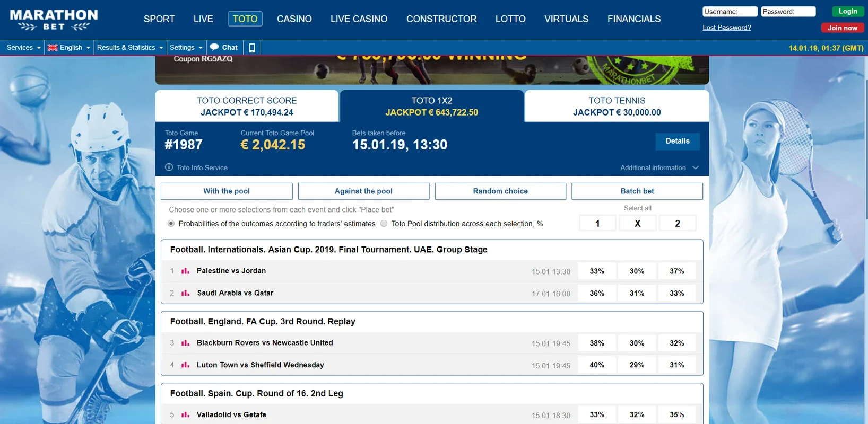Focus the Username input field
The image size is (868, 424).
coord(730,12)
